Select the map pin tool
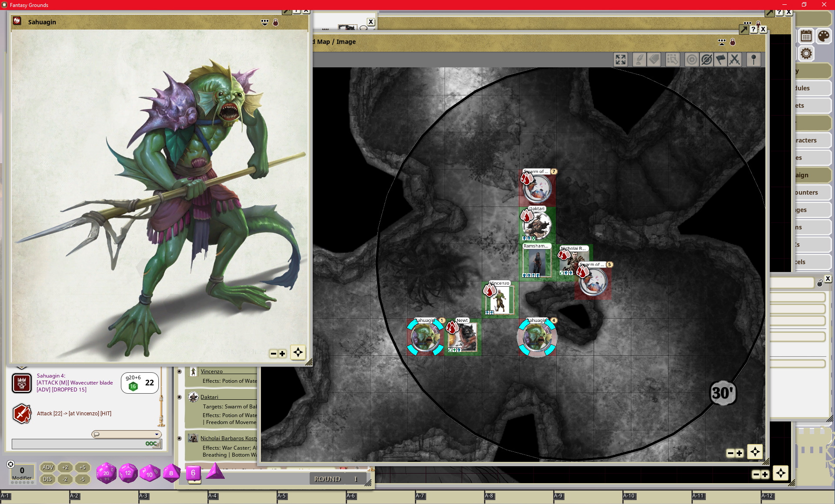The height and width of the screenshot is (504, 835). coord(754,60)
